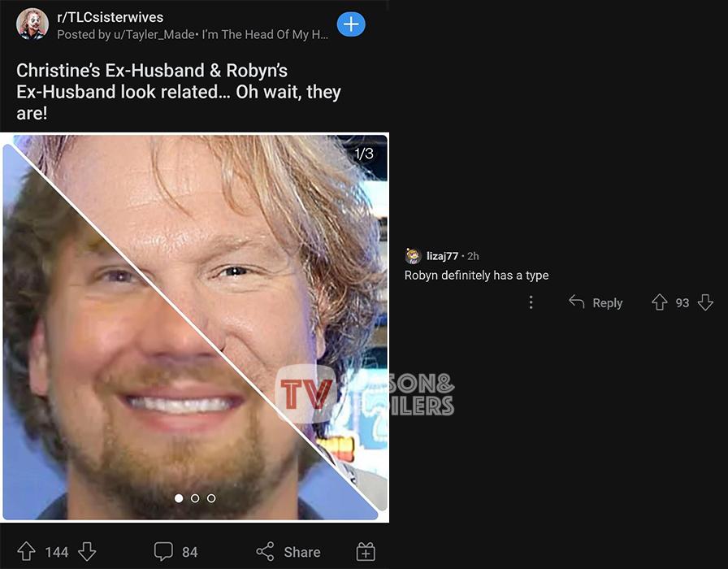This screenshot has height=569, width=728.
Task: Click the 1/3 image counter badge
Action: click(x=364, y=154)
